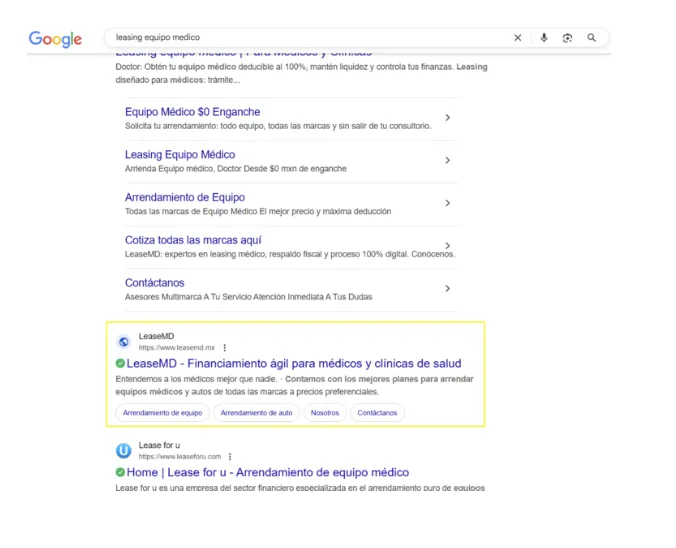Expand chevron beside 'Leasing Equipo Médico'
Screen dimensions: 676x548
coord(448,160)
